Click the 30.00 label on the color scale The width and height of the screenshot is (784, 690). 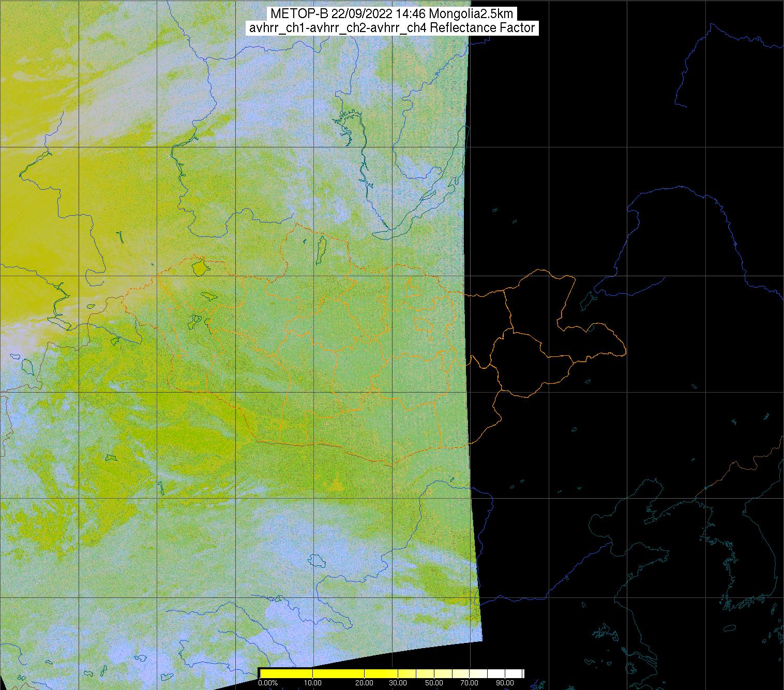pos(398,683)
